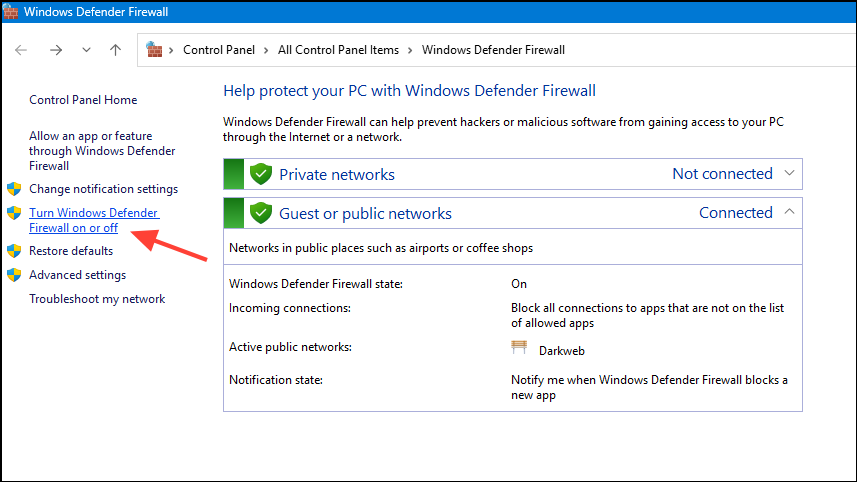Click green shield next to Private networks

(x=261, y=174)
